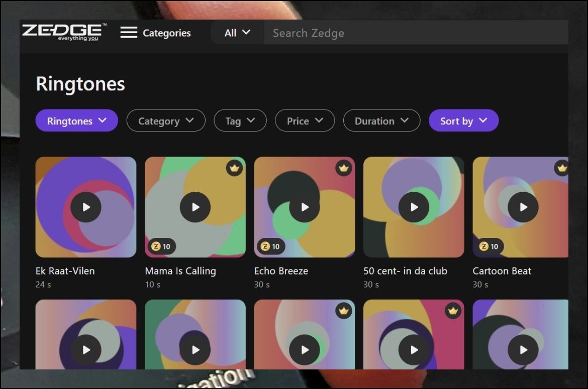Open the Zedge home logo
This screenshot has width=588, height=389.
coord(64,32)
